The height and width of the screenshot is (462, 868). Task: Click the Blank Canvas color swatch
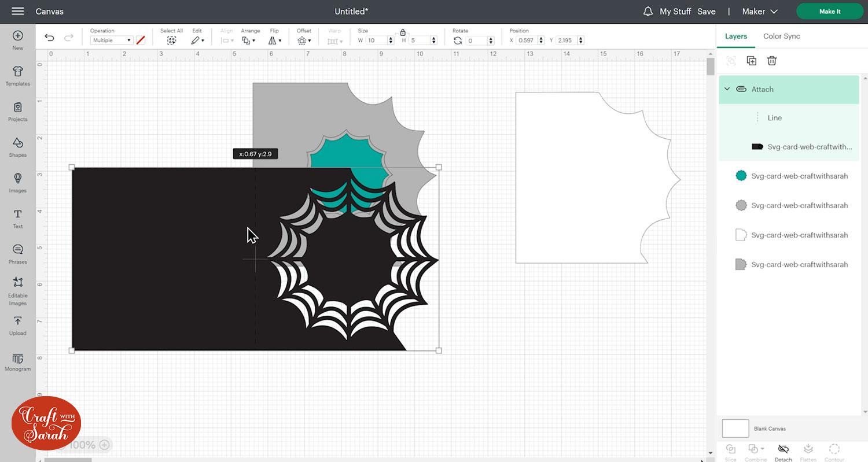(735, 428)
